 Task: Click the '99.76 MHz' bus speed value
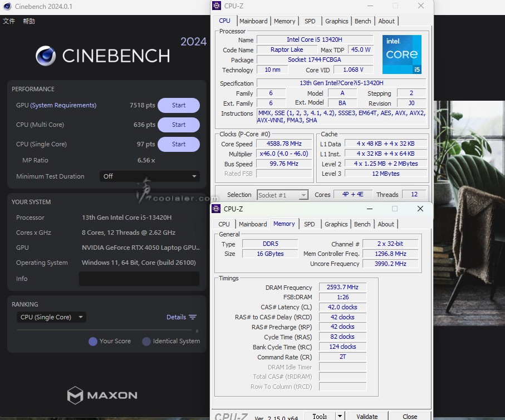coord(284,164)
